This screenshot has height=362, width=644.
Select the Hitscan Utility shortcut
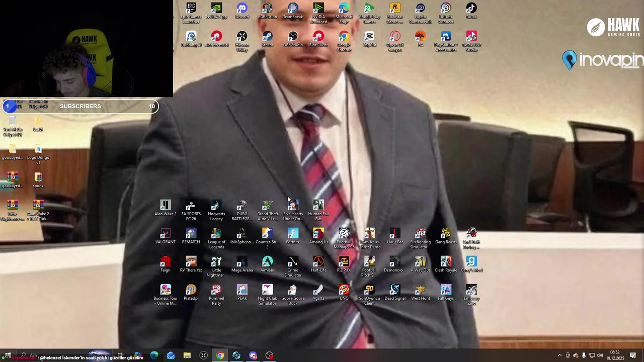[x=242, y=41]
